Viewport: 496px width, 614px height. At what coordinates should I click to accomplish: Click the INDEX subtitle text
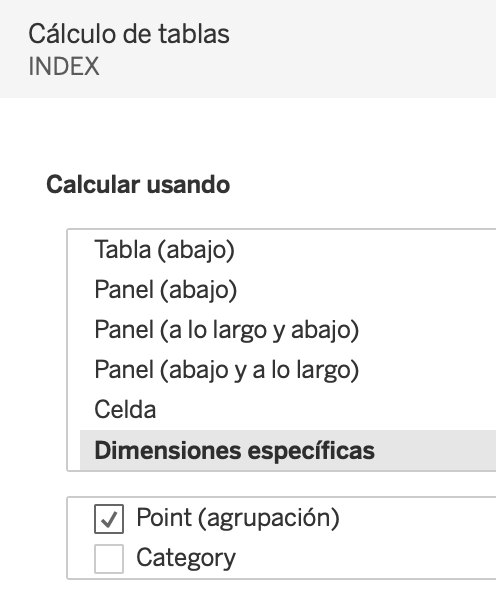pyautogui.click(x=64, y=66)
